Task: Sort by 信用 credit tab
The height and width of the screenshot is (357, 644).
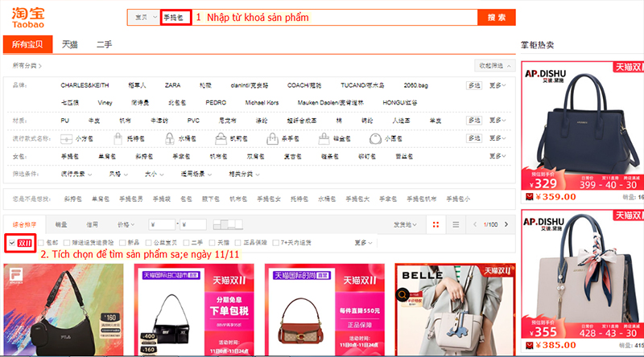Action: tap(92, 224)
